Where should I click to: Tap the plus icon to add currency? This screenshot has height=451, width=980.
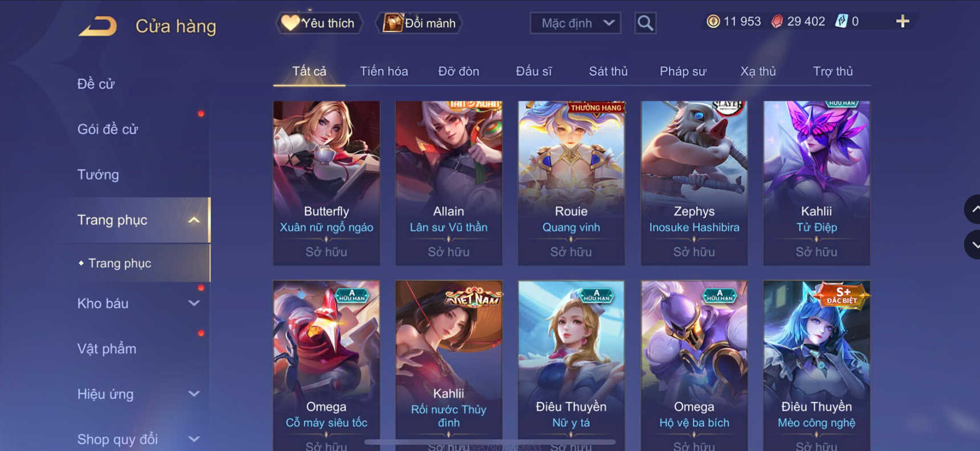point(903,22)
